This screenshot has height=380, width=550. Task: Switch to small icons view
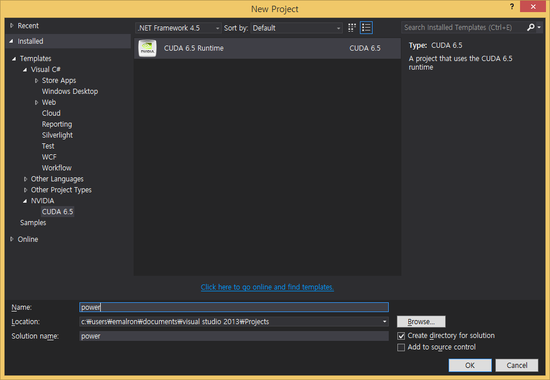coord(352,28)
